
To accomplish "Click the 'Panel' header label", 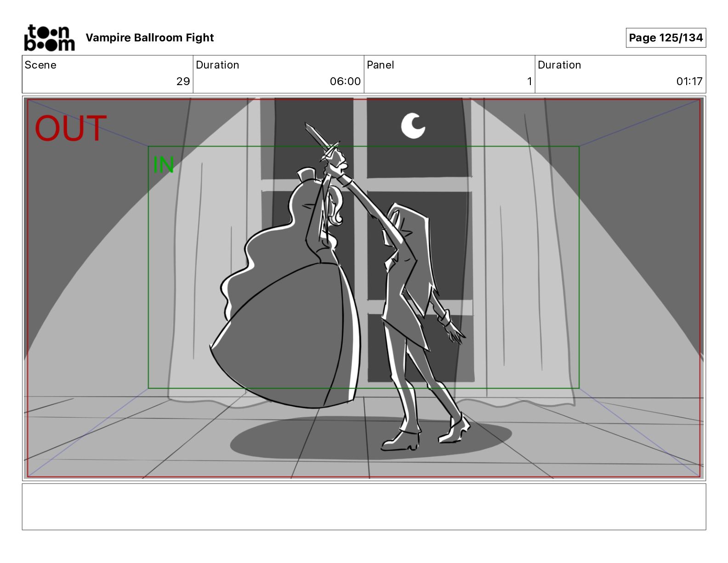I will [x=381, y=65].
